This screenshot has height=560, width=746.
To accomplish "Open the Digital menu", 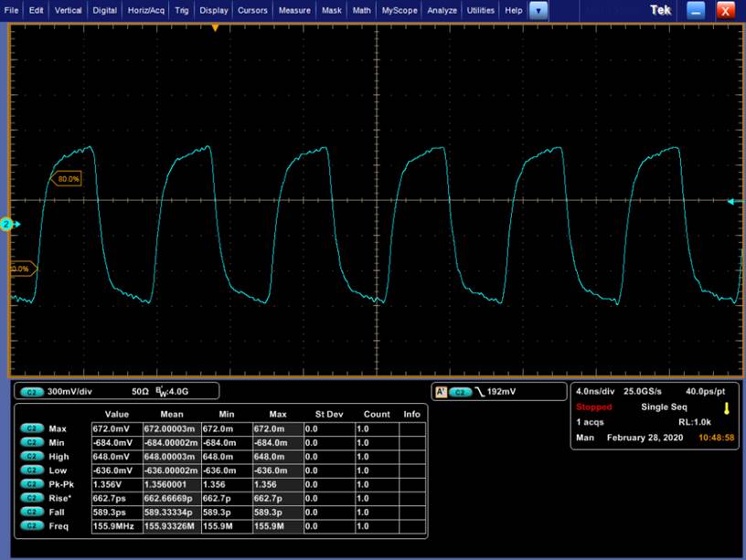I will (x=104, y=10).
